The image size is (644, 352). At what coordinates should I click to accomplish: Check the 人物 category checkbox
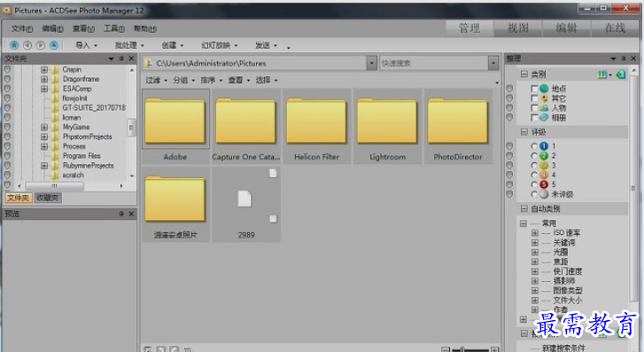(x=534, y=108)
